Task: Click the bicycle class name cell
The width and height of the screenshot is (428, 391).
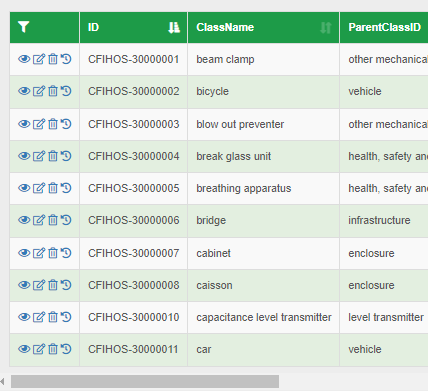Action: tap(263, 91)
